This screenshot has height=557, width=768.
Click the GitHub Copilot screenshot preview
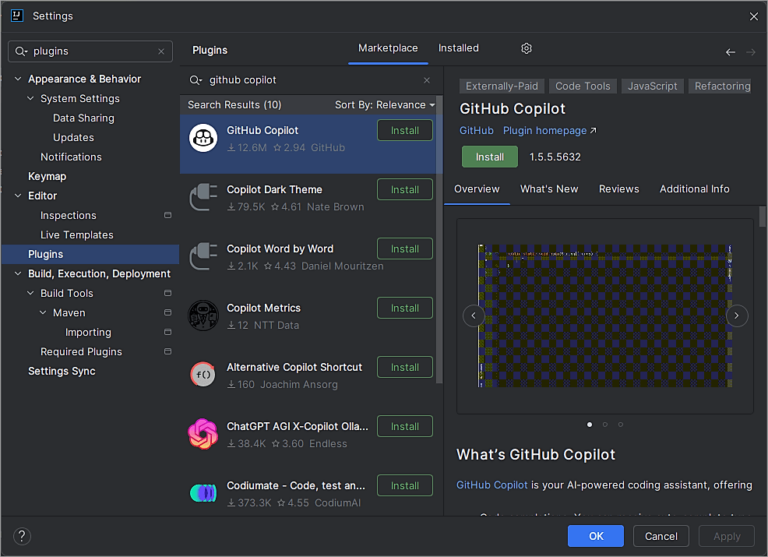pos(604,316)
